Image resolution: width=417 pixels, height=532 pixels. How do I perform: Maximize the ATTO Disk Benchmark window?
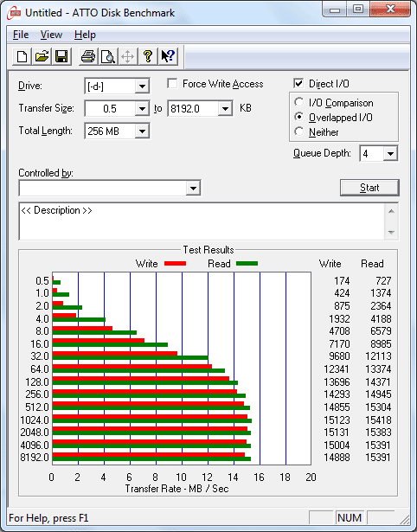(x=357, y=10)
